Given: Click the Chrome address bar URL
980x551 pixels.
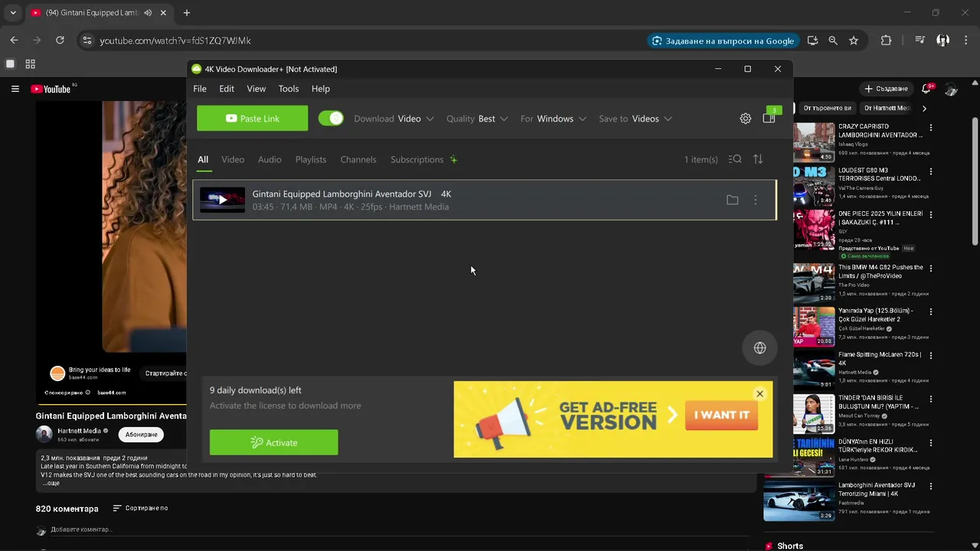Looking at the screenshot, I should (x=175, y=41).
